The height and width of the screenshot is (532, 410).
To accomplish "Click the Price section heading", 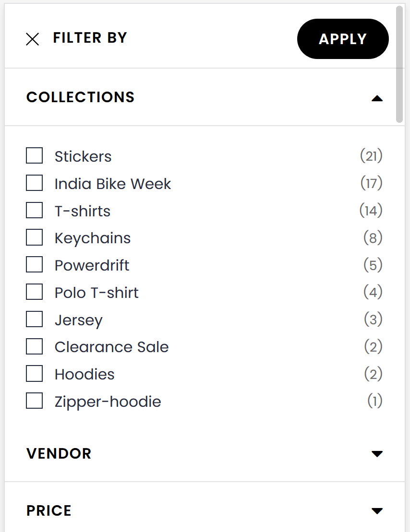I will point(49,511).
